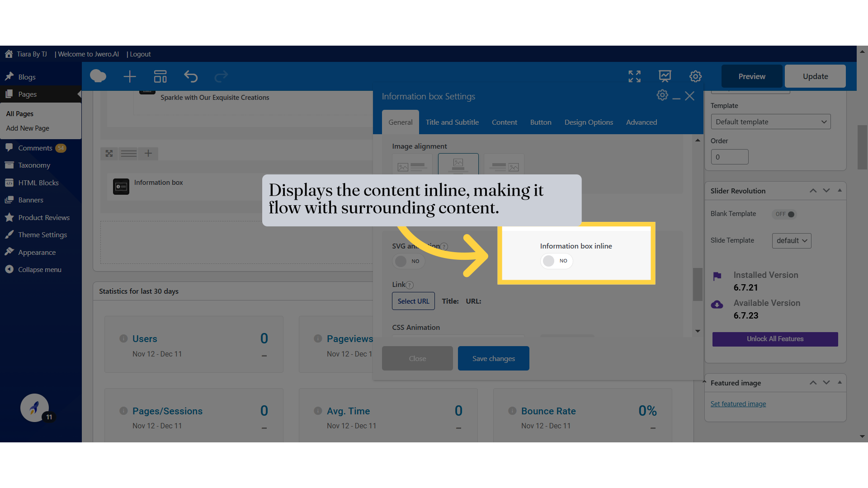
Task: Select the image-top center alignment option
Action: [458, 164]
